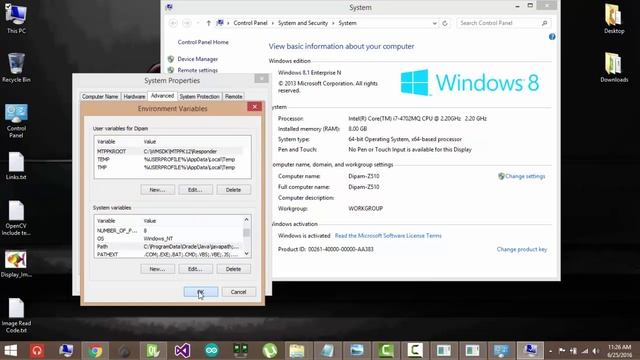640x360 pixels.
Task: Select the Desktop folder icon
Action: tap(614, 18)
